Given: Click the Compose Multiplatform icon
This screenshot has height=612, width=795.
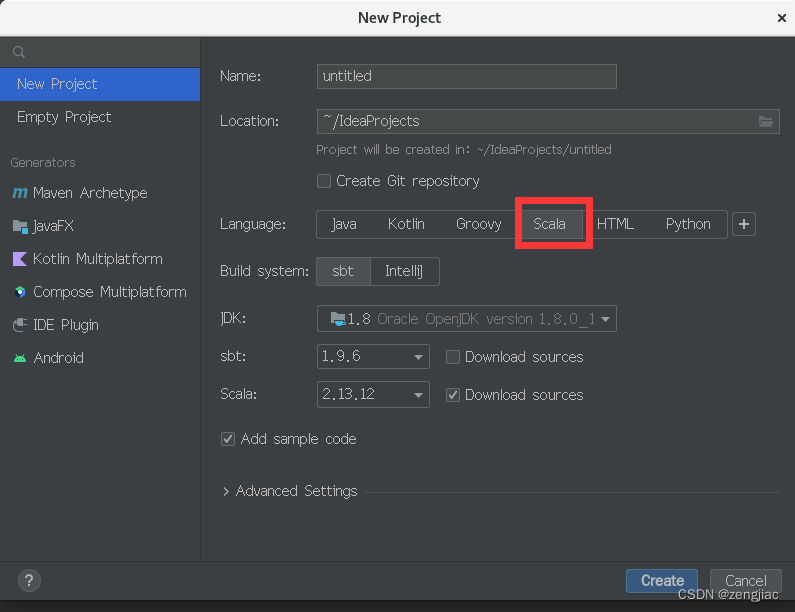Looking at the screenshot, I should pyautogui.click(x=20, y=292).
